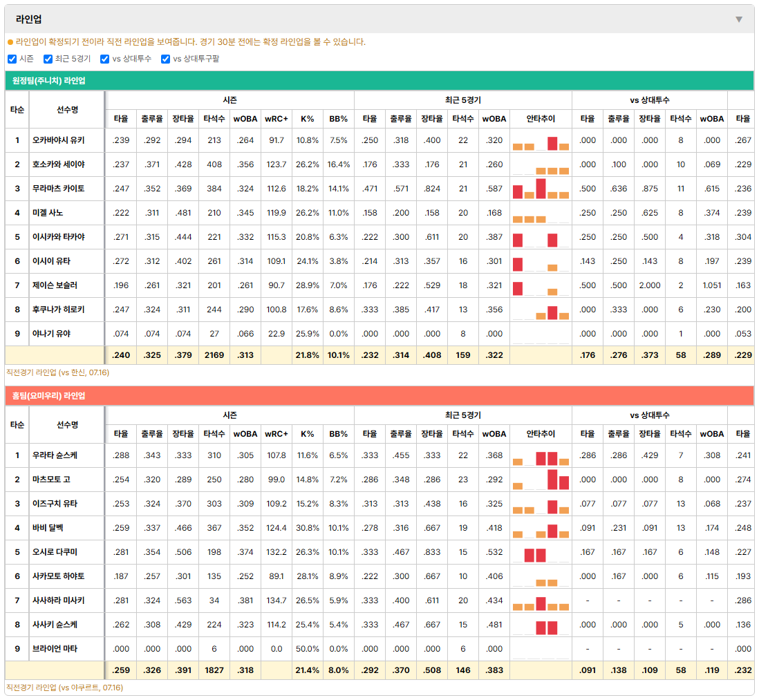Screen dimensions: 759x700
Task: Click 직전경기 라인업 (vs 야쿠르트, 07.16) note
Action: [64, 688]
